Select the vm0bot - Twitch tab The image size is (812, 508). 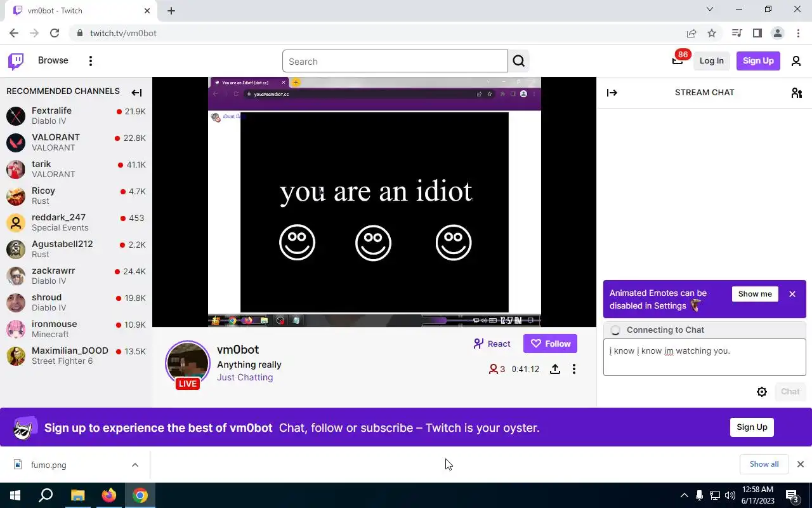(82, 11)
